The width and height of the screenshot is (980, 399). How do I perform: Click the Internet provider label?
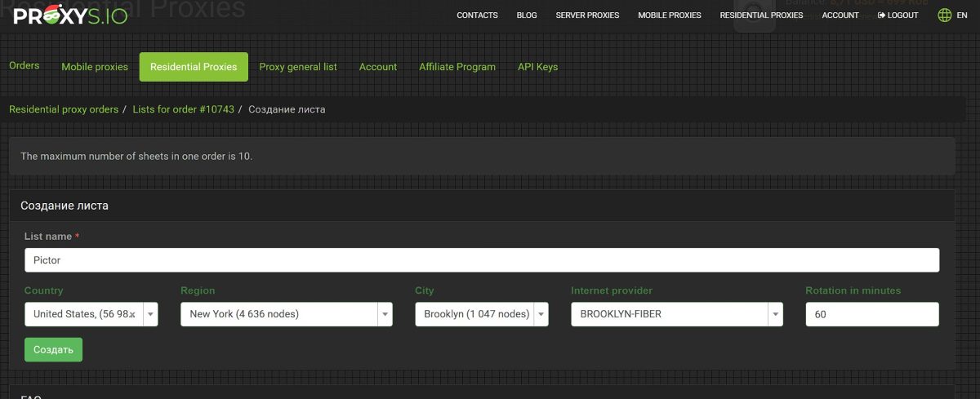pyautogui.click(x=612, y=290)
